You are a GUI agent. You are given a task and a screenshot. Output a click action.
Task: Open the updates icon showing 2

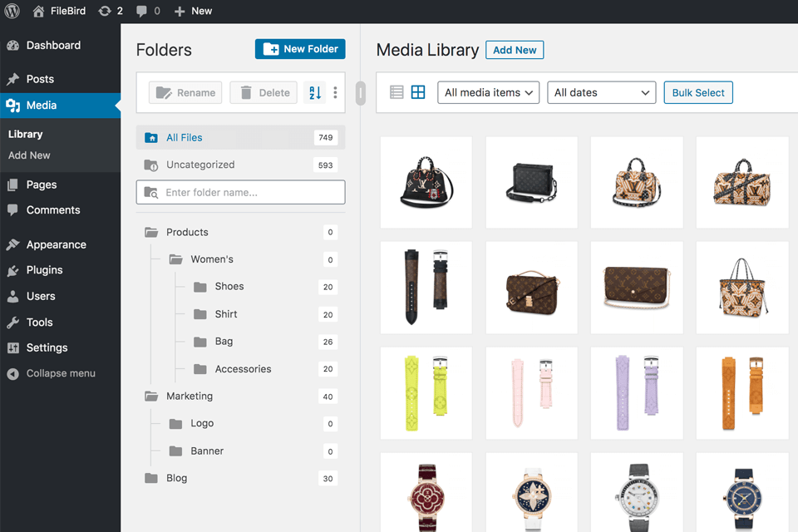click(x=111, y=11)
